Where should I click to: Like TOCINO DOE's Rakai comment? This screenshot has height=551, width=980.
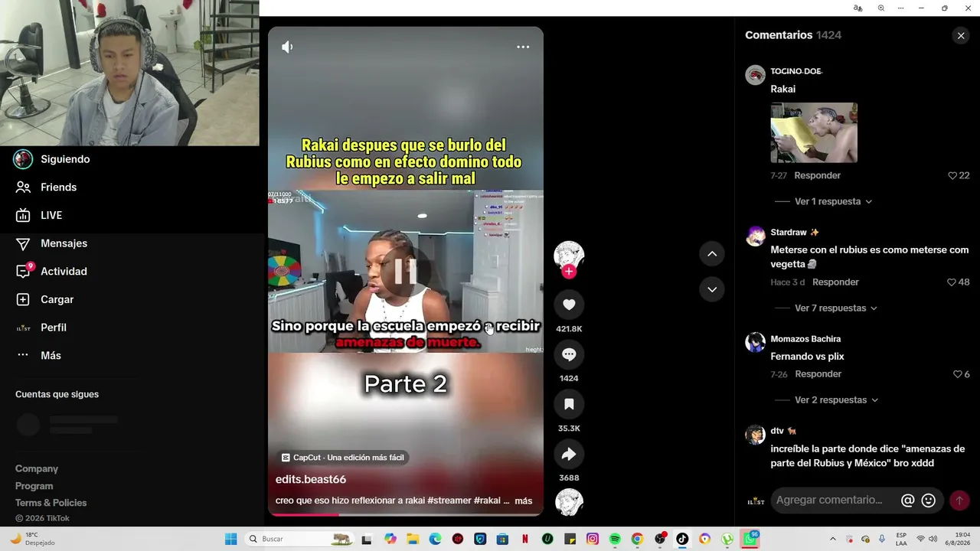tap(952, 175)
